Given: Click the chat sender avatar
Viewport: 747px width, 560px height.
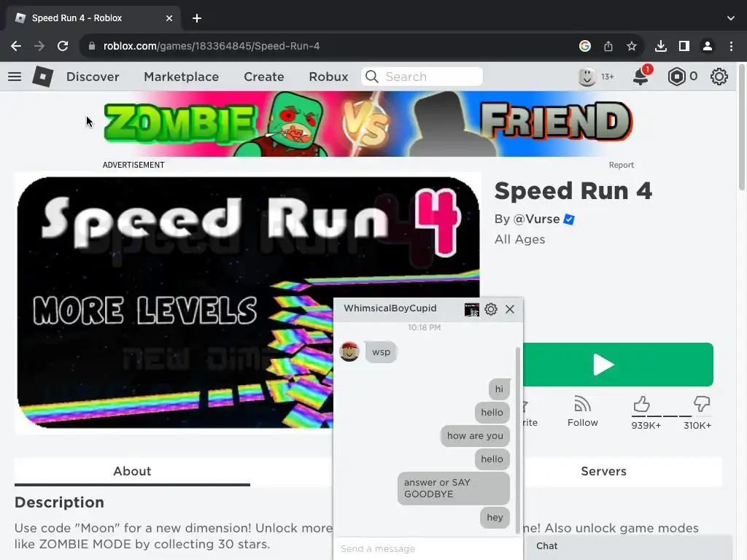Looking at the screenshot, I should click(349, 351).
